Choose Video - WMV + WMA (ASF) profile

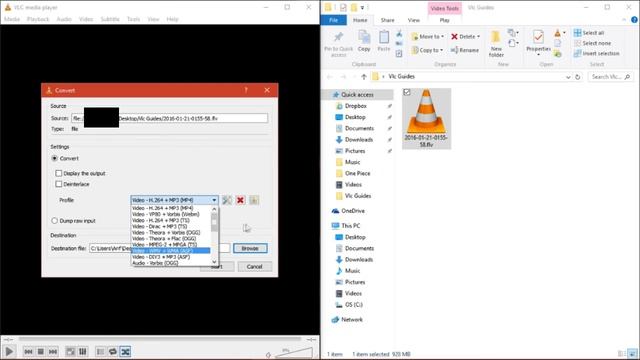point(171,251)
